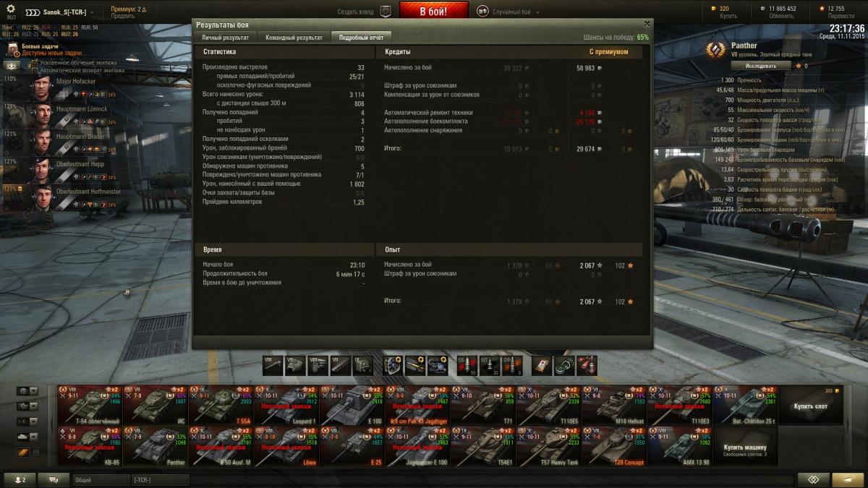The height and width of the screenshot is (488, 868).
Task: Select the fire extinguisher consumable
Action: [x=587, y=365]
